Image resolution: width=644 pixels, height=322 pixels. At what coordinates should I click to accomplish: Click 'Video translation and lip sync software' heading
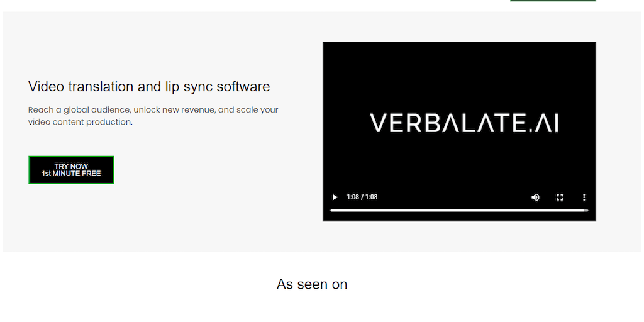pyautogui.click(x=149, y=87)
